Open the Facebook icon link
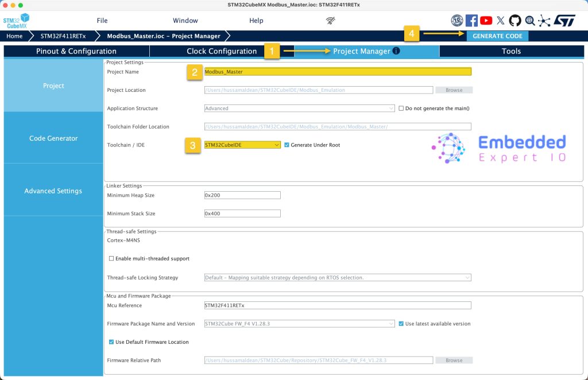588x380 pixels. pos(471,21)
